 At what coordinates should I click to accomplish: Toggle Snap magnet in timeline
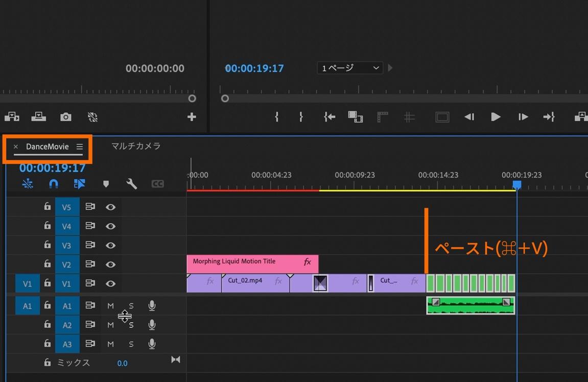[x=54, y=184]
